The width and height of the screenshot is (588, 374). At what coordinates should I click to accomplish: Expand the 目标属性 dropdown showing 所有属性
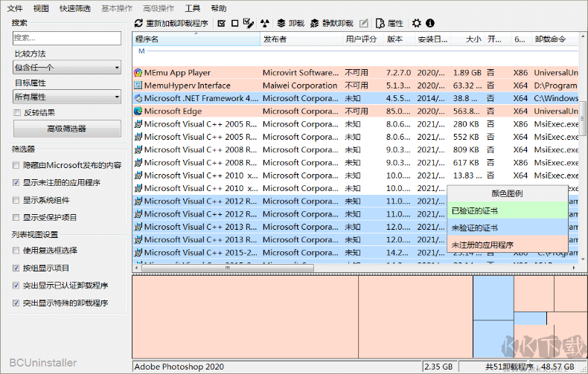pos(67,97)
